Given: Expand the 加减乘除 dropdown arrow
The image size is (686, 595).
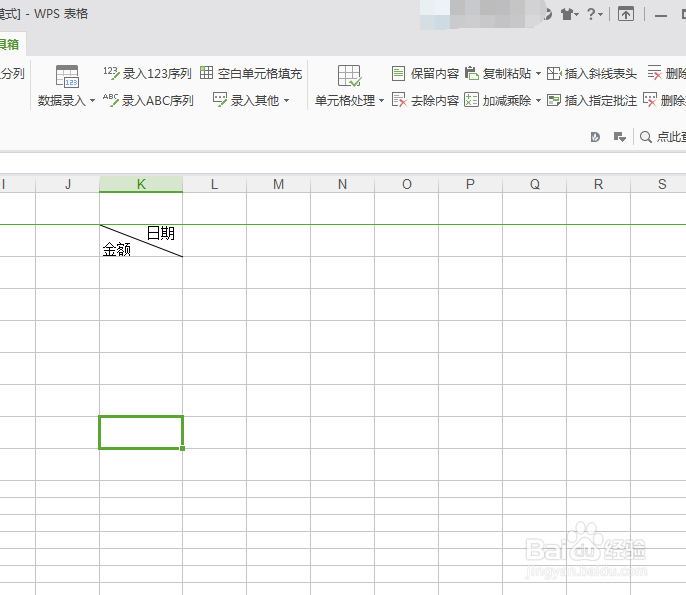Looking at the screenshot, I should tap(538, 101).
